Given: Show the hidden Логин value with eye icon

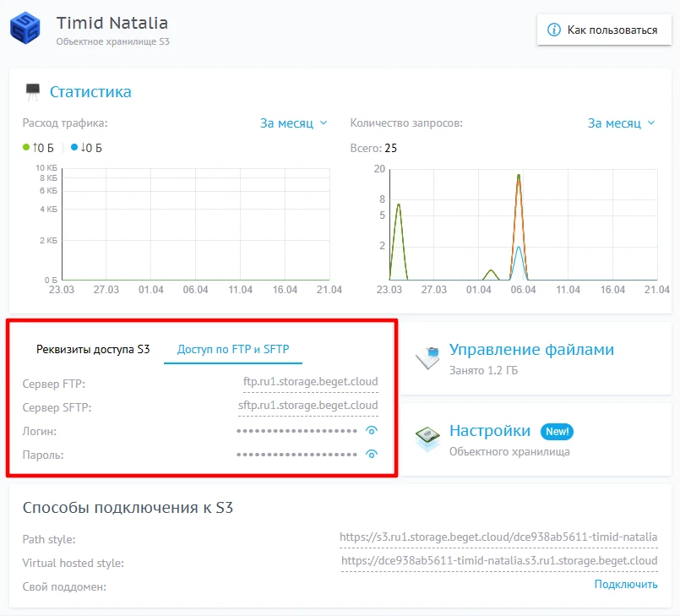Looking at the screenshot, I should tap(371, 431).
